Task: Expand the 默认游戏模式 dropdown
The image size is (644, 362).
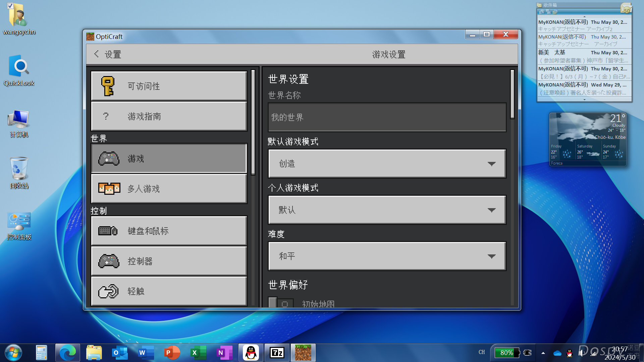Action: (387, 164)
